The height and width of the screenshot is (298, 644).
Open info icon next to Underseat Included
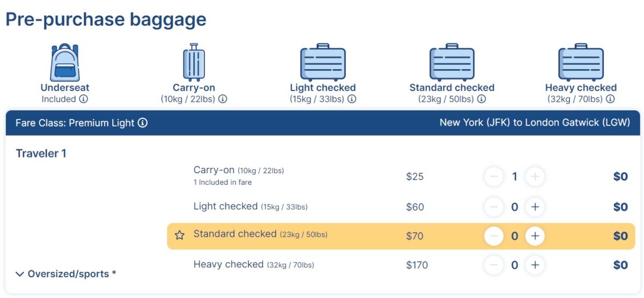pyautogui.click(x=84, y=99)
